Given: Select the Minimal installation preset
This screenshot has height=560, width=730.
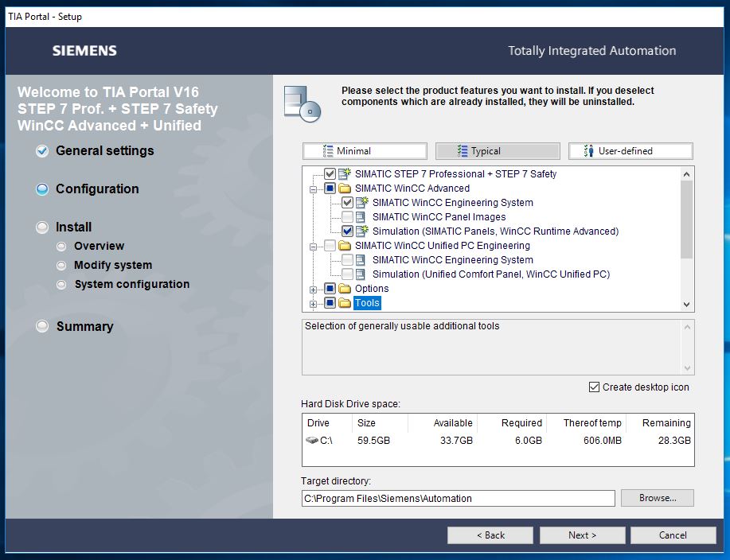Looking at the screenshot, I should point(365,151).
